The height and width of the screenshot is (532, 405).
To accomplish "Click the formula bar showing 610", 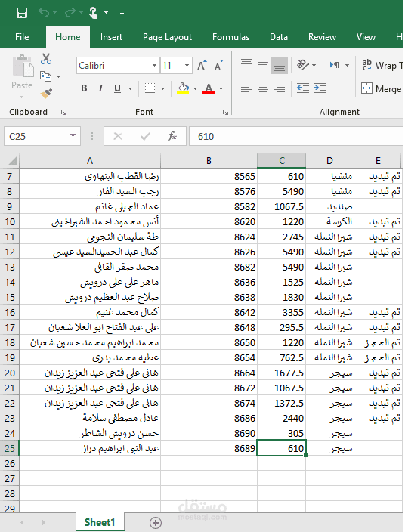I will (x=296, y=136).
